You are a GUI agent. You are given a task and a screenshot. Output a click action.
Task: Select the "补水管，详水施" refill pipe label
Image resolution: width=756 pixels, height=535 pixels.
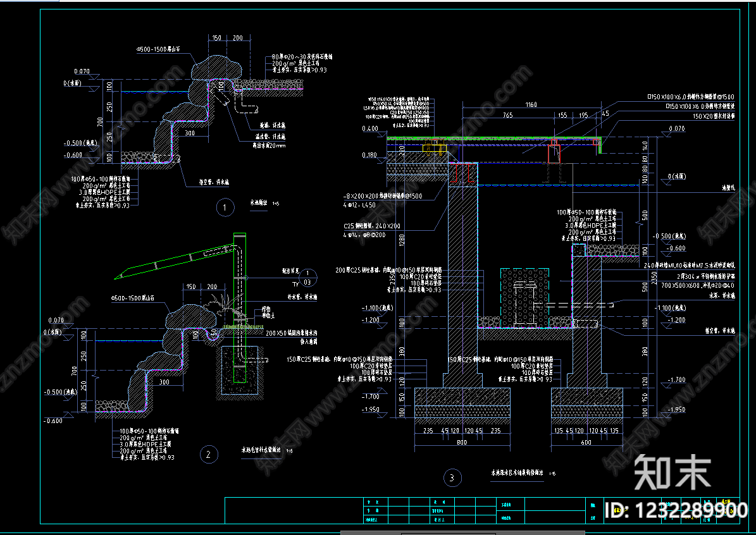(x=302, y=297)
